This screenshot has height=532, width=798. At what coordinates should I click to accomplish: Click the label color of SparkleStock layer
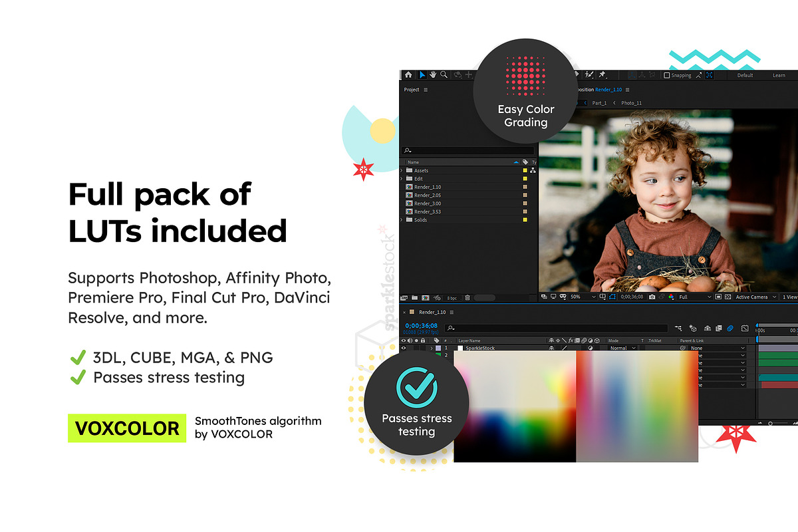(438, 348)
